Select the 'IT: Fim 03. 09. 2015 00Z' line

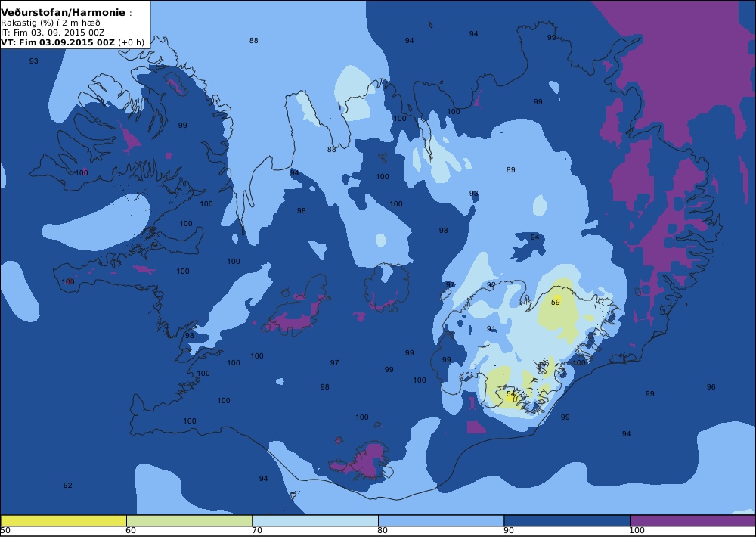tap(53, 33)
